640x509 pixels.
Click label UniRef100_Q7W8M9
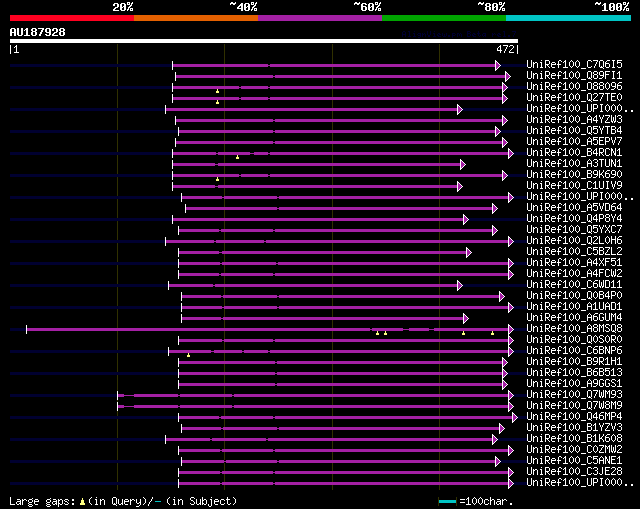coord(574,406)
